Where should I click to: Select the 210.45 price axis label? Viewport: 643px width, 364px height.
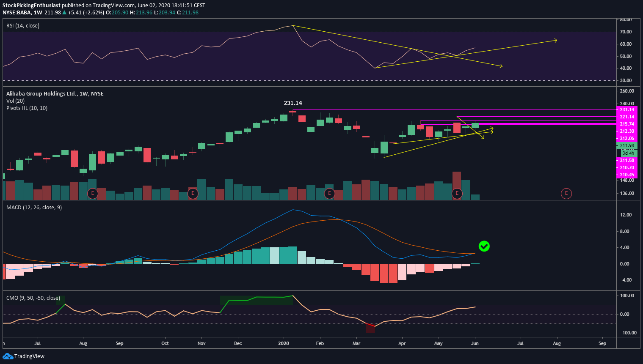coord(627,175)
